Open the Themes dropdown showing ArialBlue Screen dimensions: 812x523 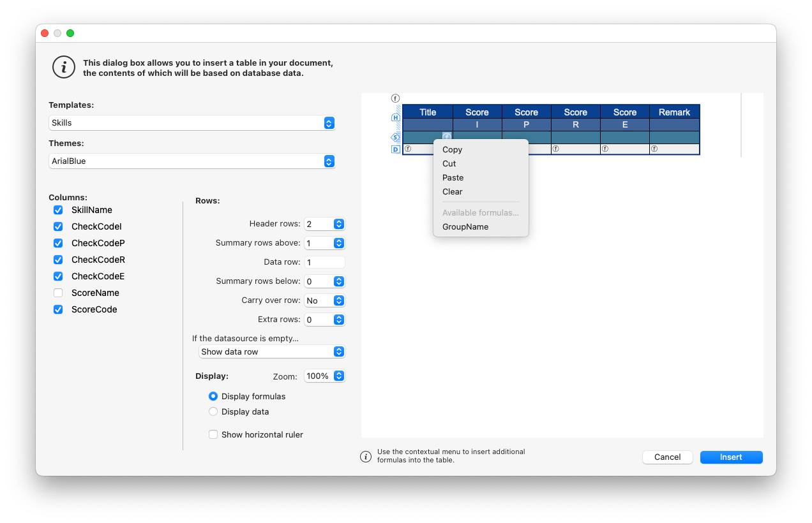click(192, 161)
